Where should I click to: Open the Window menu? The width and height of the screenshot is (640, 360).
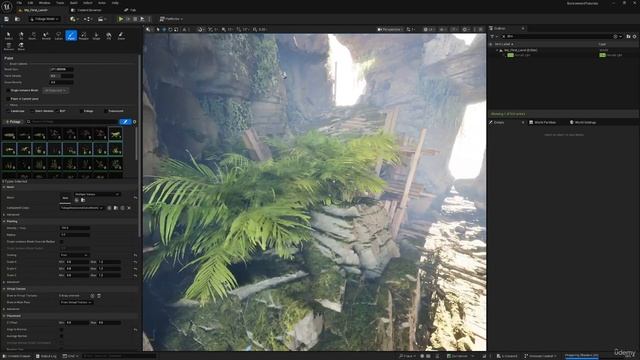[x=44, y=3]
